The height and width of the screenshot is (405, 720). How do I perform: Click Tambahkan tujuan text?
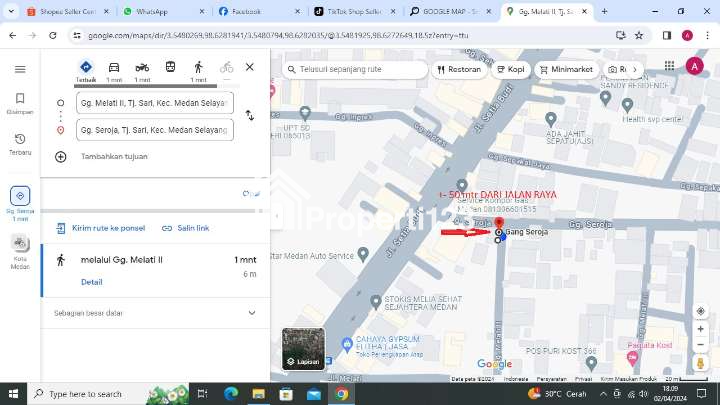114,157
